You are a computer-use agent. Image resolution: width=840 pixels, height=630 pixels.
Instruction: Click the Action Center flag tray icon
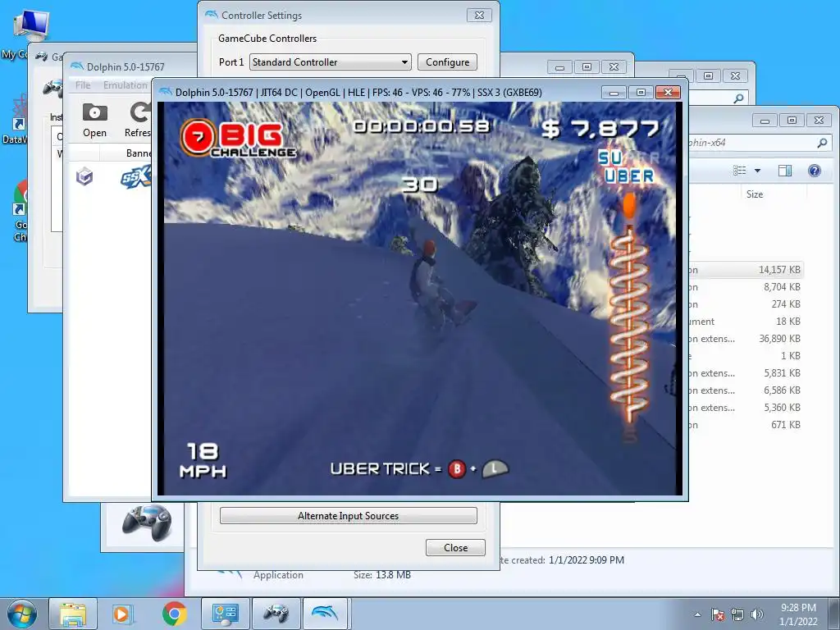tap(717, 614)
